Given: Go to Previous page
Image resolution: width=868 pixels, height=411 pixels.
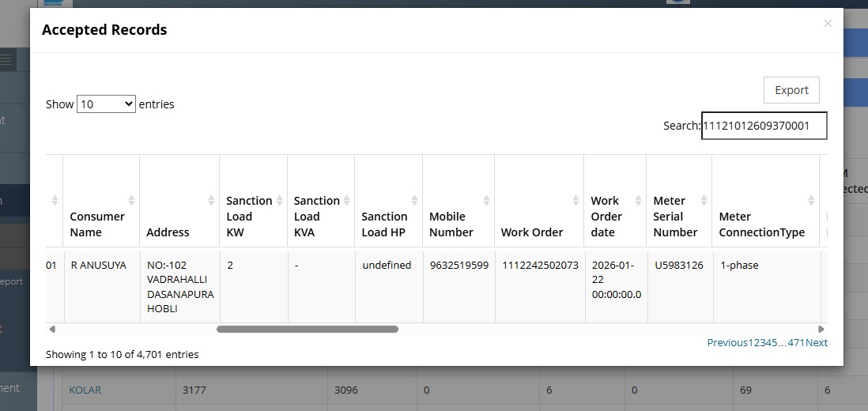Looking at the screenshot, I should coord(727,342).
